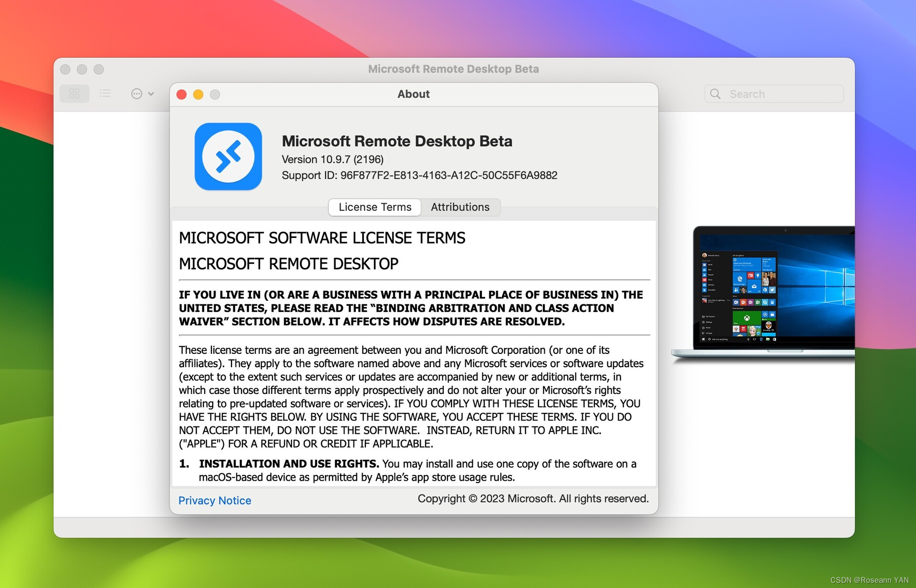
Task: Click the main window title Microsoft Remote Desktop Beta
Action: tap(453, 69)
